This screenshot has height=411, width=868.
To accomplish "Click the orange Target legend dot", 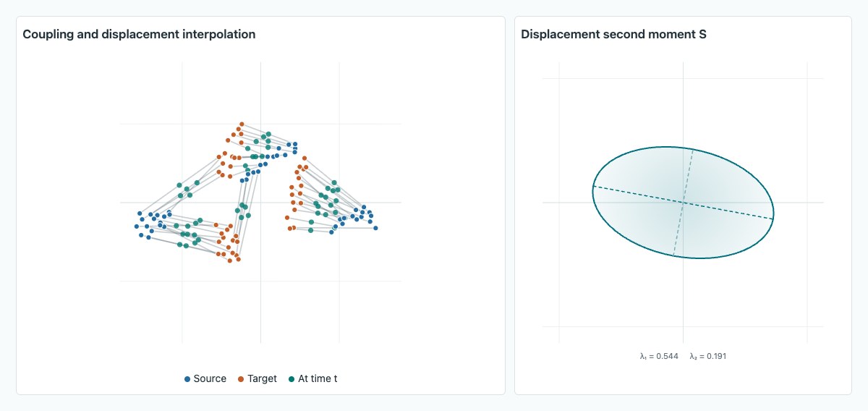I will click(x=241, y=379).
